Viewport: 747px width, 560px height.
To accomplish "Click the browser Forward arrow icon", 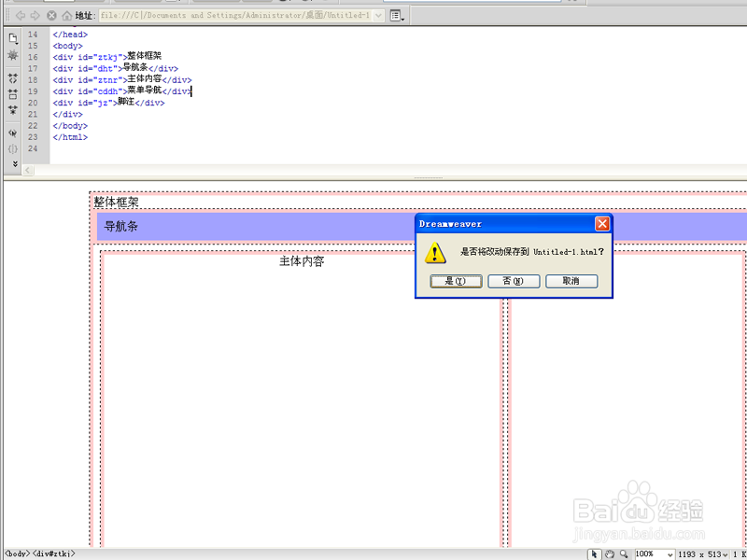I will [35, 16].
